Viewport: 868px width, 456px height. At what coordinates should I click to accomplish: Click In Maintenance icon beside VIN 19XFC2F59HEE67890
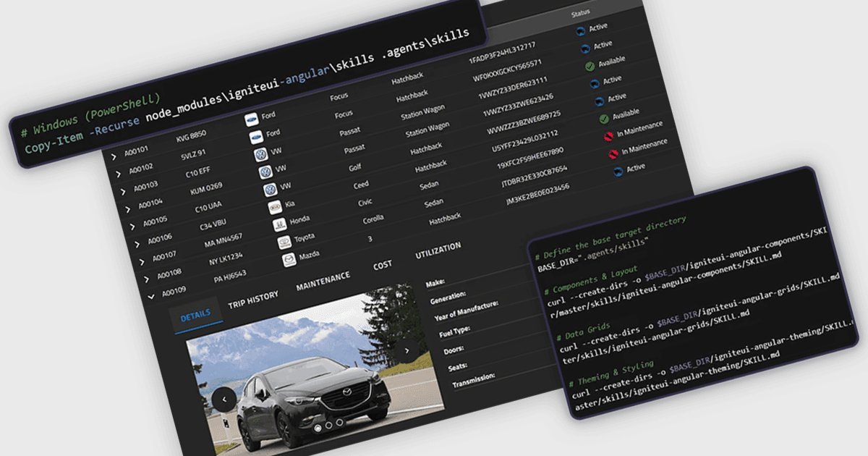(x=608, y=137)
